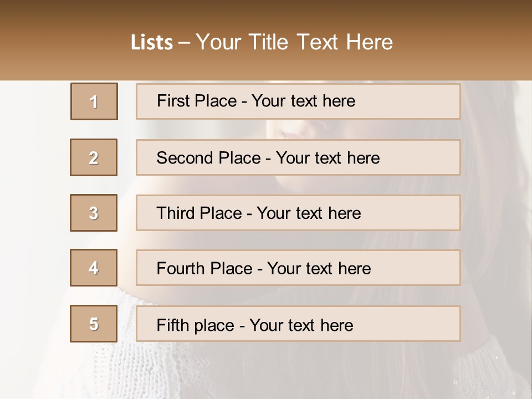The width and height of the screenshot is (532, 399).
Task: Select the number 2 square
Action: tap(94, 157)
